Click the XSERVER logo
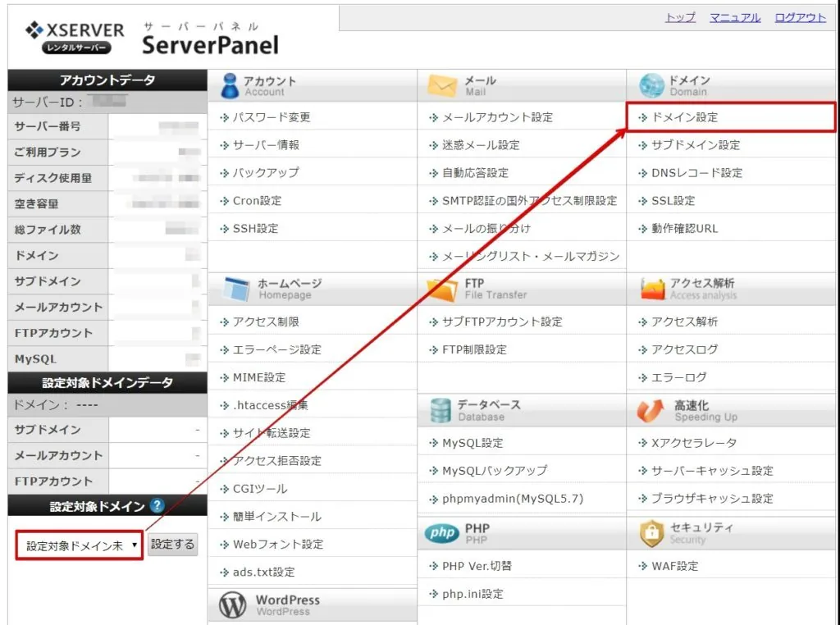 point(75,38)
